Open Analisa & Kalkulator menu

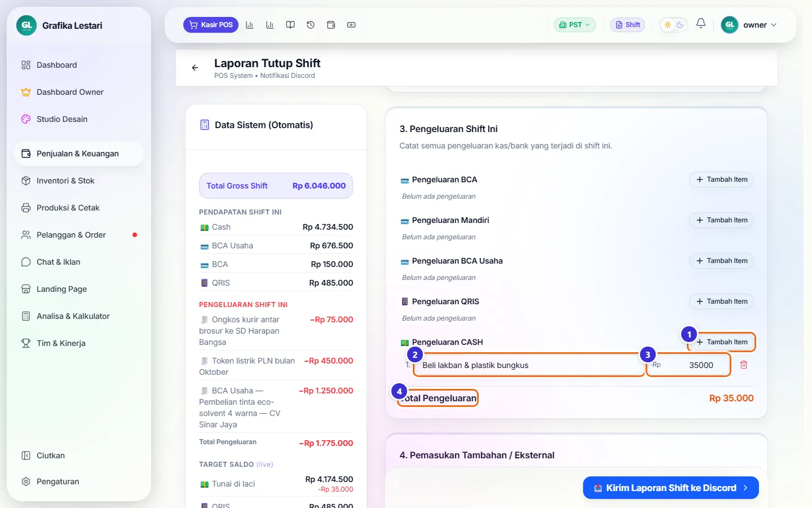tap(79, 316)
